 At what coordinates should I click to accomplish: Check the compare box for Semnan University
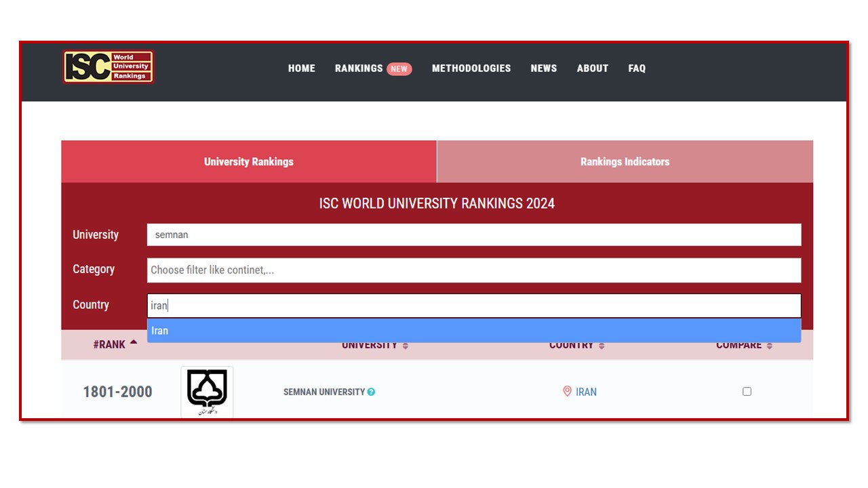point(747,391)
